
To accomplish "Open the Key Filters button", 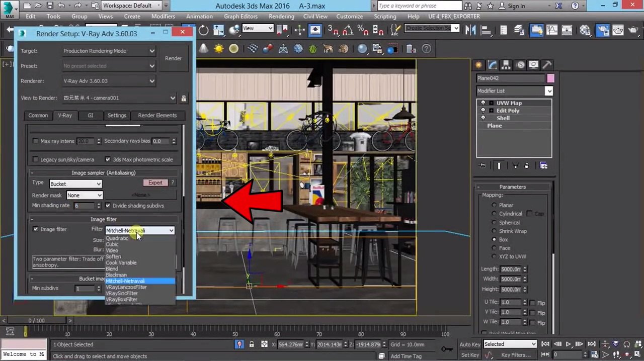I will (x=516, y=355).
